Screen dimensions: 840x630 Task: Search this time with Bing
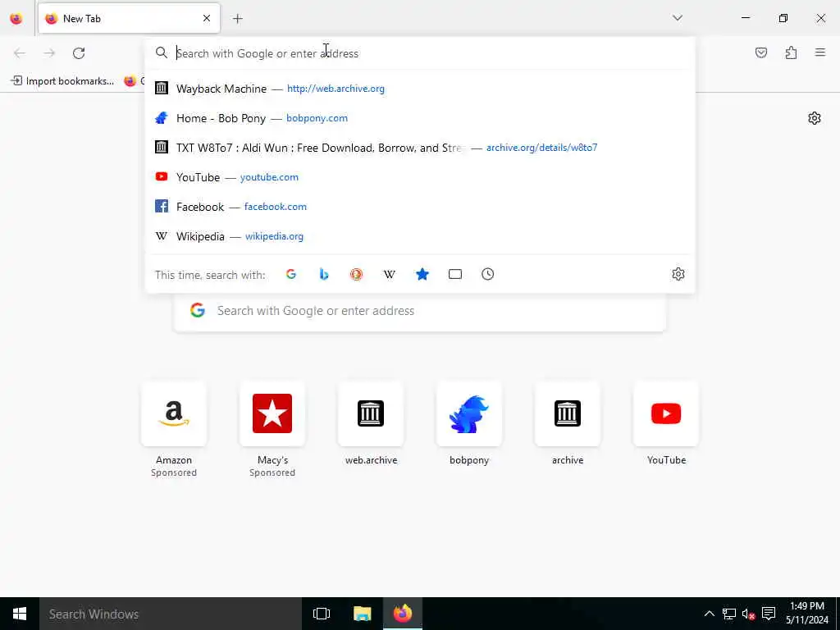tap(323, 274)
